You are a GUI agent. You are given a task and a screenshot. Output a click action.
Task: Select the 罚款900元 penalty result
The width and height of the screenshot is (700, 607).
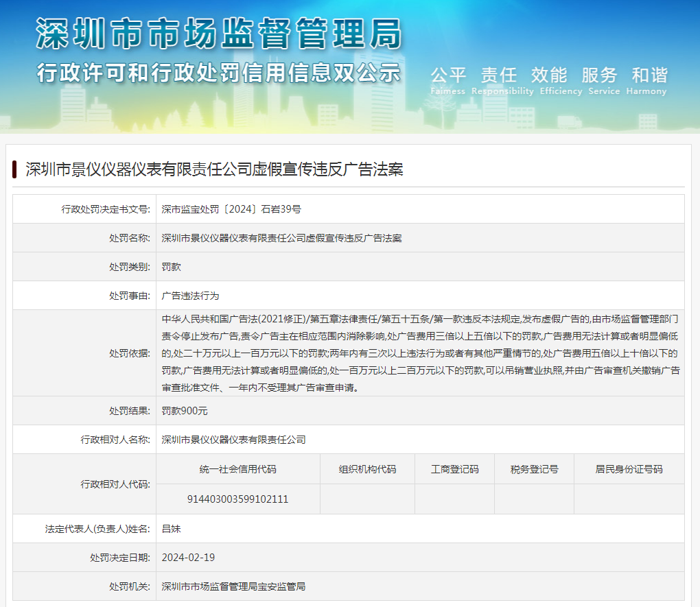pyautogui.click(x=185, y=411)
